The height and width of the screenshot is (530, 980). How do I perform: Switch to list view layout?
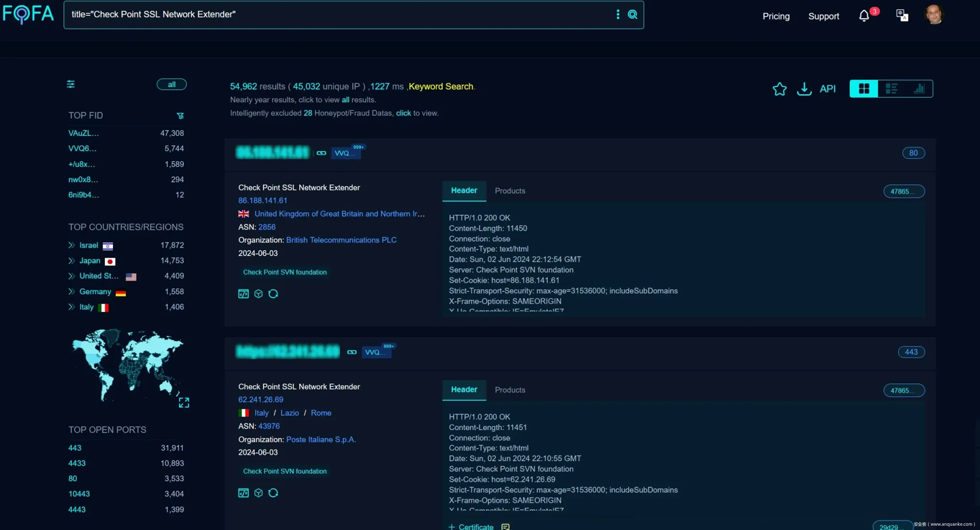[891, 88]
